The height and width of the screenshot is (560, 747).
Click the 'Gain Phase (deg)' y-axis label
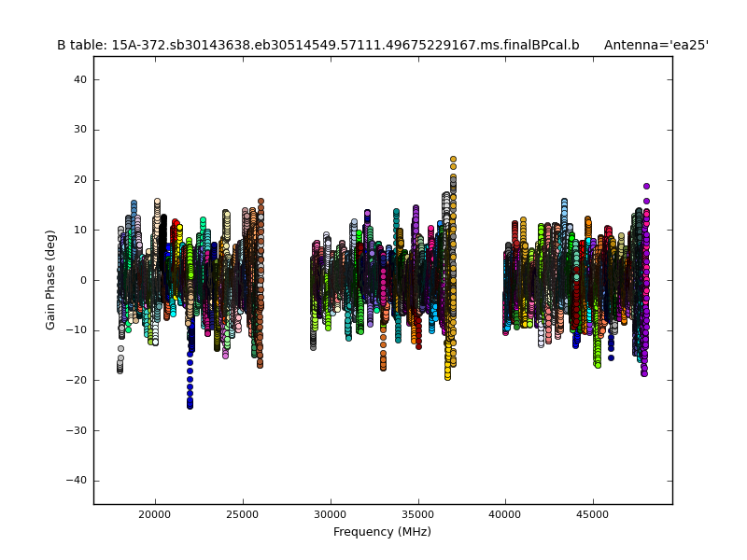tap(51, 280)
